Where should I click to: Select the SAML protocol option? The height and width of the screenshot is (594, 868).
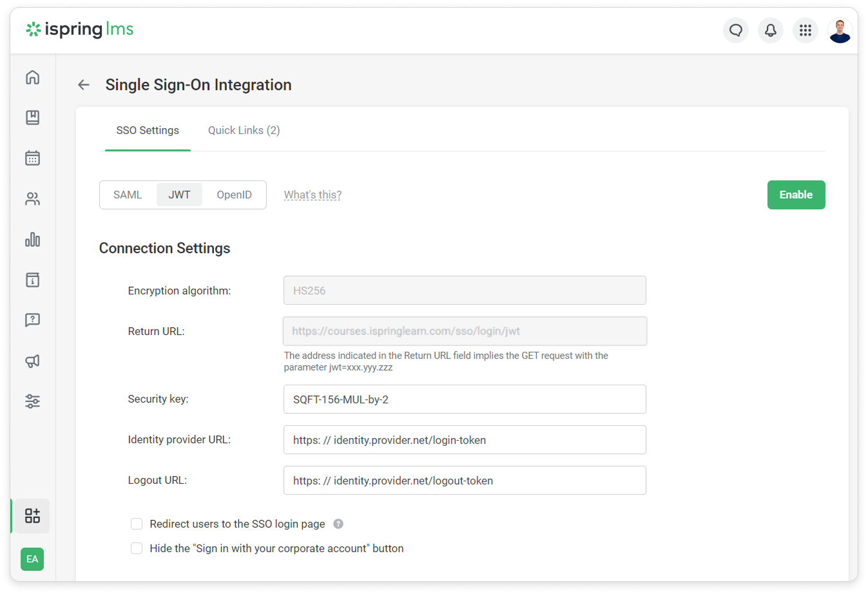click(x=128, y=195)
